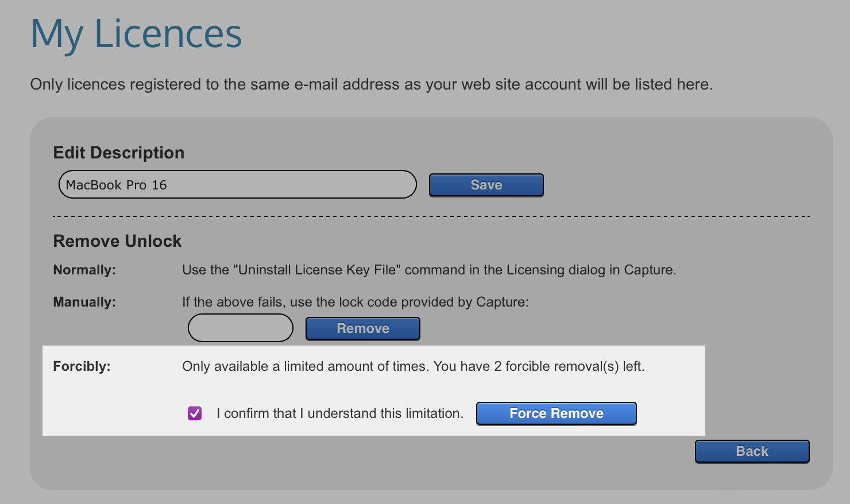Viewport: 850px width, 504px height.
Task: Click the 'Normally:' row label
Action: 84,270
